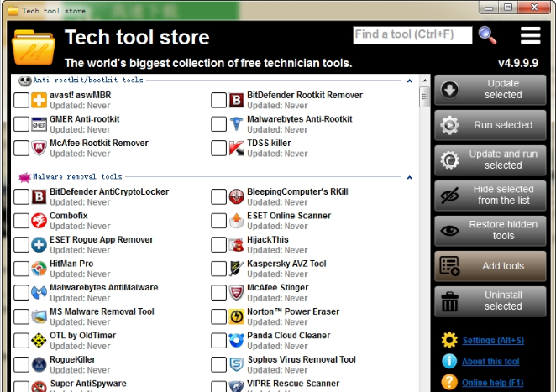
Task: Click the magnifying glass search icon
Action: pyautogui.click(x=487, y=35)
